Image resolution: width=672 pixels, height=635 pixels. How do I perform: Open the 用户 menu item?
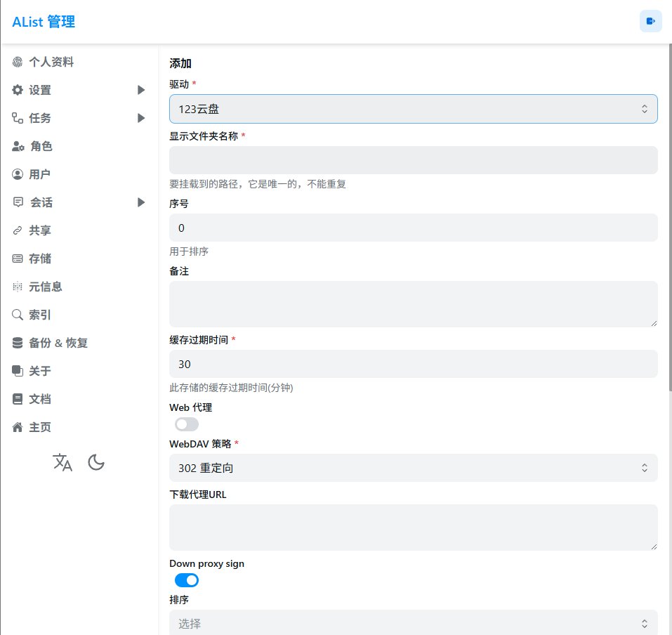pos(40,174)
